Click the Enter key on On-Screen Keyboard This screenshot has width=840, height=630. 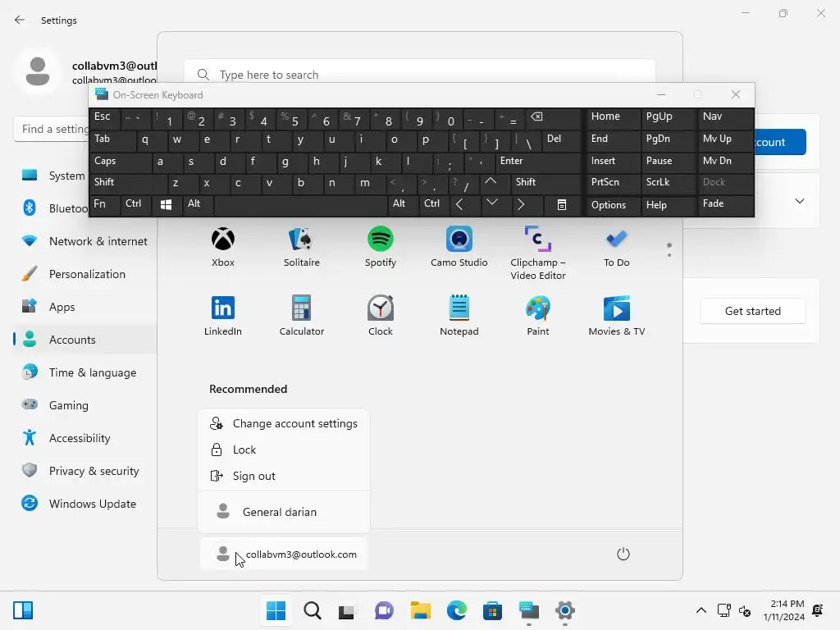tap(538, 162)
